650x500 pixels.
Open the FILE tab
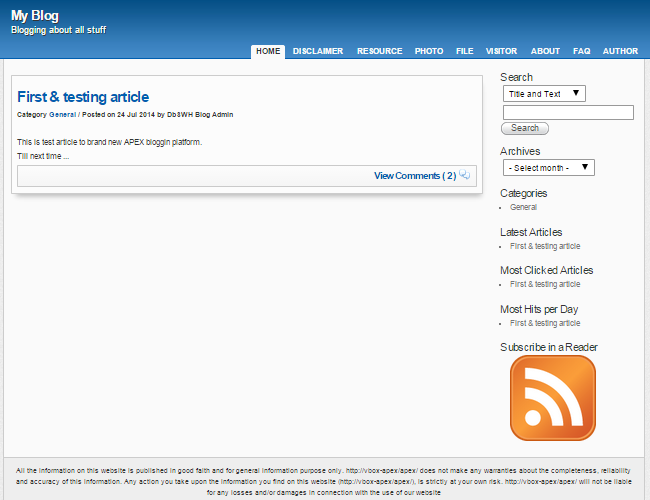pos(465,51)
